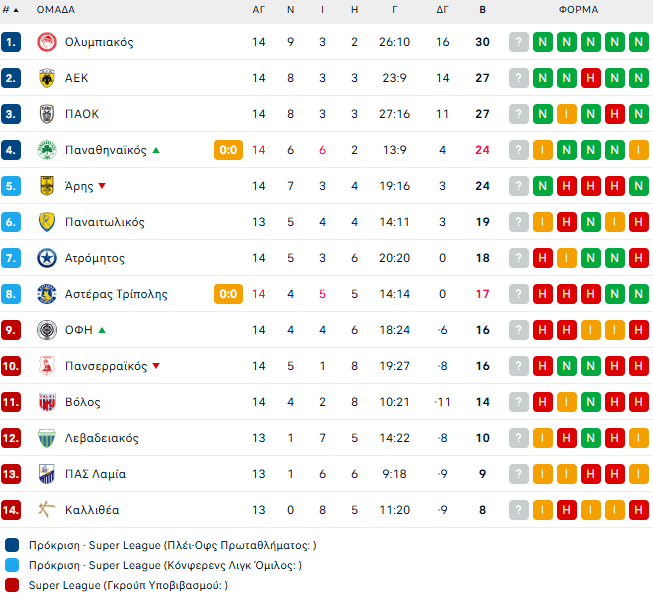The image size is (653, 599).
Task: Click the Ολυμπιακός team logo
Action: coord(45,42)
